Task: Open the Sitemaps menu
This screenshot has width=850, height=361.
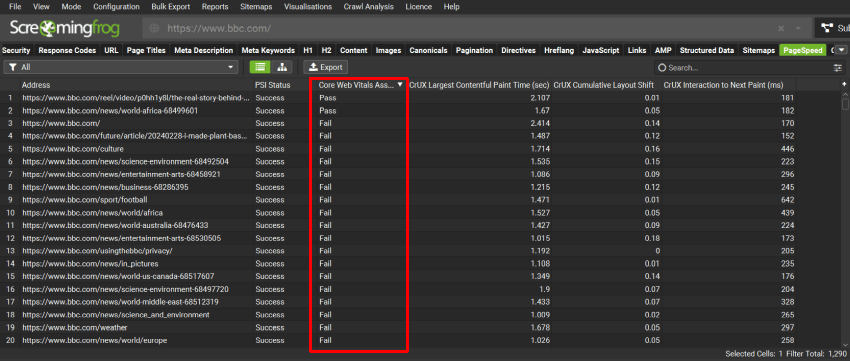Action: (256, 7)
